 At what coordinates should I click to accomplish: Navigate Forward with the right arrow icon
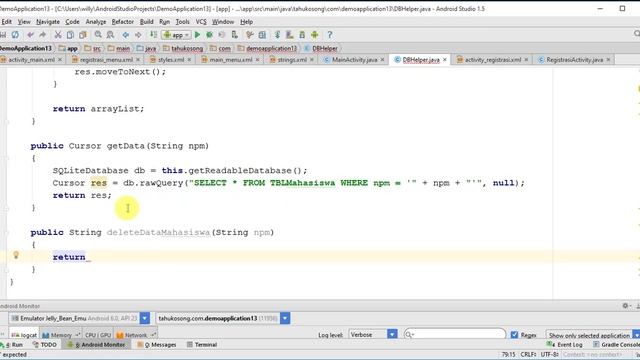click(138, 35)
